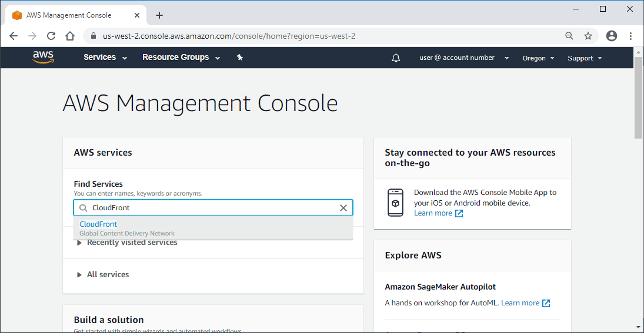Open the Oregon region selector
The height and width of the screenshot is (333, 644).
[x=538, y=58]
